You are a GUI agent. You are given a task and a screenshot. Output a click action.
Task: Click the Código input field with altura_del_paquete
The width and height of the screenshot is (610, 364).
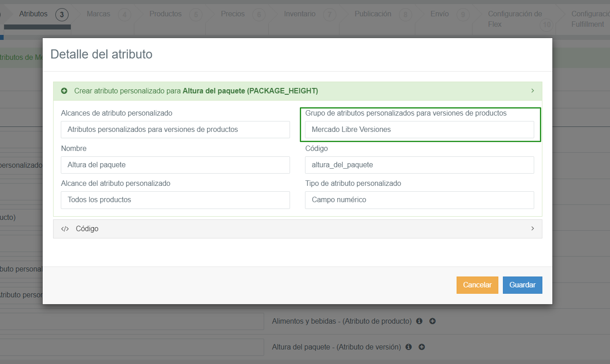click(x=419, y=165)
